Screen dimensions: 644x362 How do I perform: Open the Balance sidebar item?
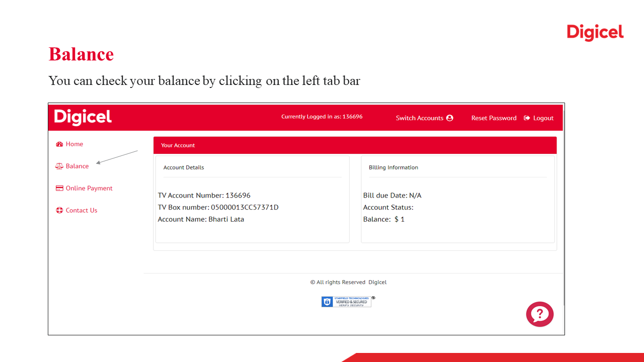pos(72,166)
